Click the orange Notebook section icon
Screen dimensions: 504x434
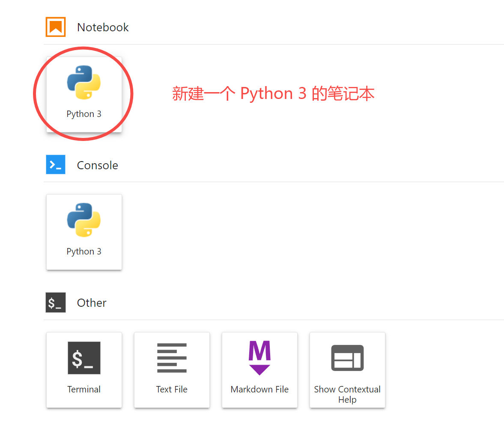tap(56, 27)
